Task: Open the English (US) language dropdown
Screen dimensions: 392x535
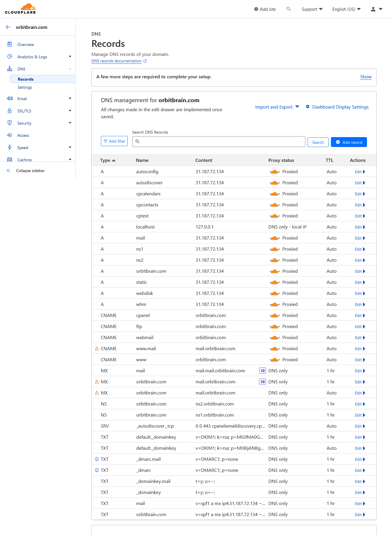Action: point(346,9)
